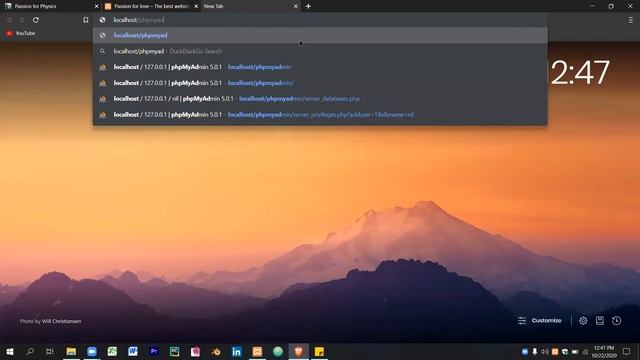Open Sticky Notes from the taskbar
The width and height of the screenshot is (640, 360).
319,351
